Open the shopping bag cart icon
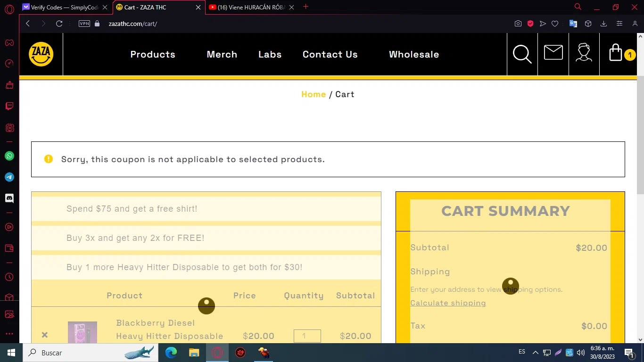 [616, 52]
